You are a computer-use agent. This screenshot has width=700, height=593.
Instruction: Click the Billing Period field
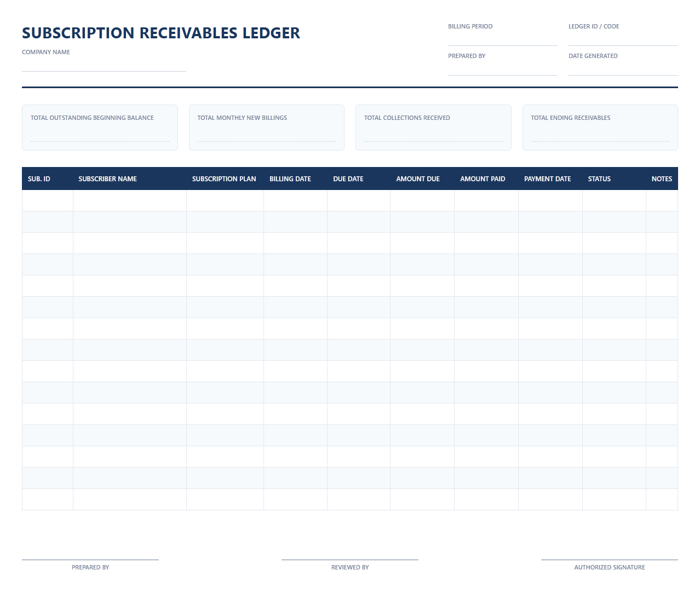tap(503, 39)
